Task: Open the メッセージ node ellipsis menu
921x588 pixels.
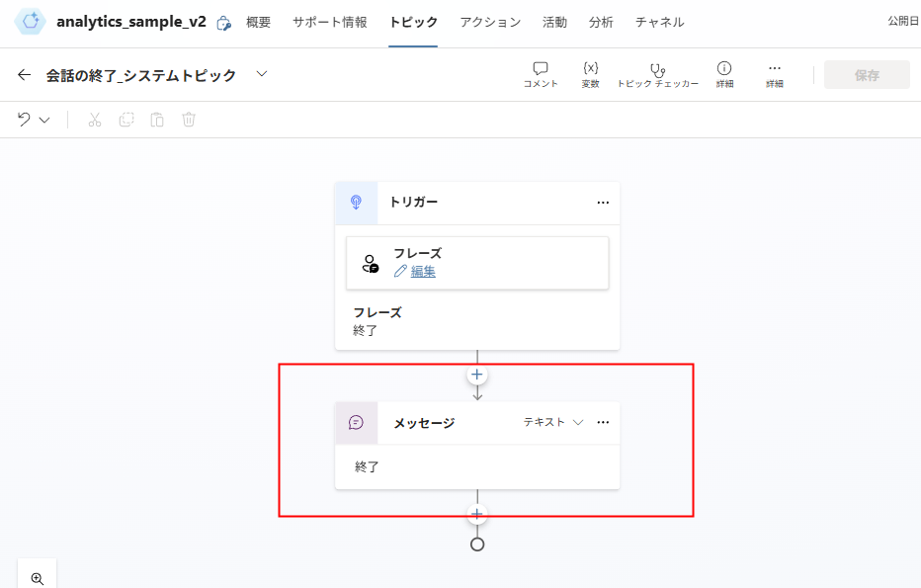Action: [x=603, y=422]
